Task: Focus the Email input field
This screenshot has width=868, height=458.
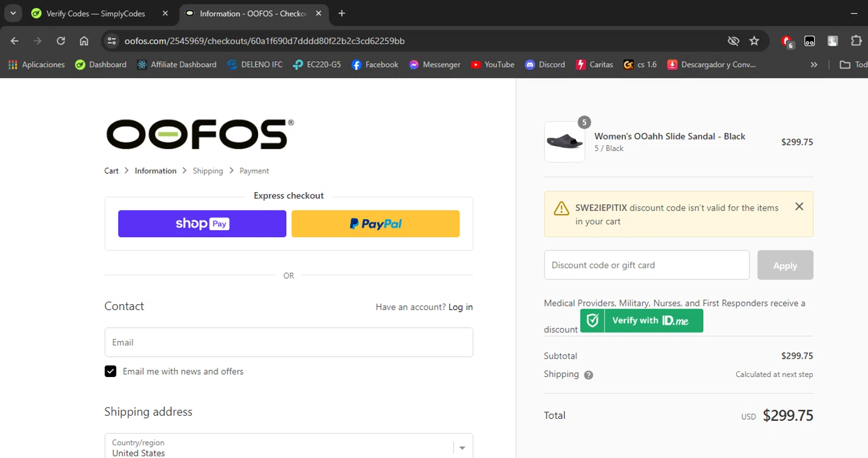Action: (289, 342)
